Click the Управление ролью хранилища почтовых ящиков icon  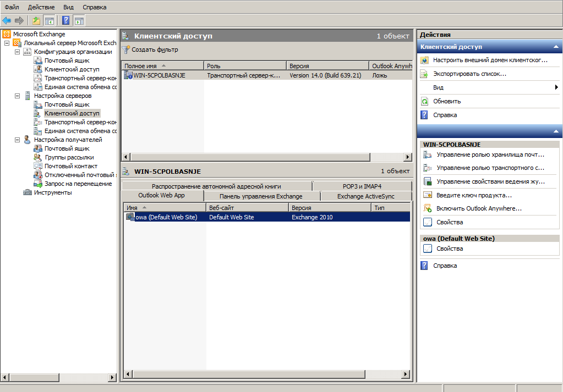427,154
